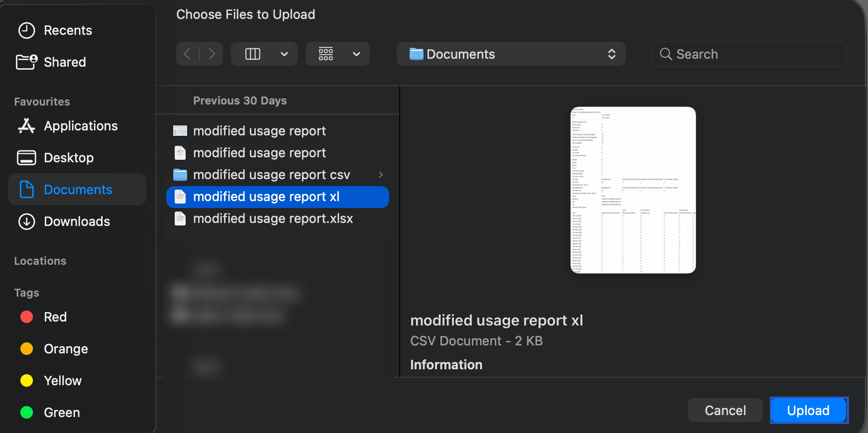Click the Search field
Screen dimensions: 868x433
(749, 54)
